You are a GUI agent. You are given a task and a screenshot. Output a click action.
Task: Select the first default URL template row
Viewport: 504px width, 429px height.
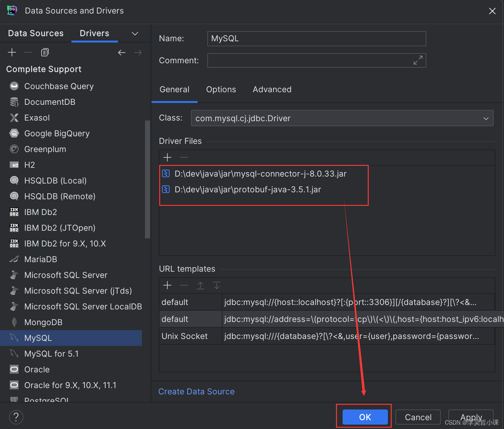[x=327, y=302]
